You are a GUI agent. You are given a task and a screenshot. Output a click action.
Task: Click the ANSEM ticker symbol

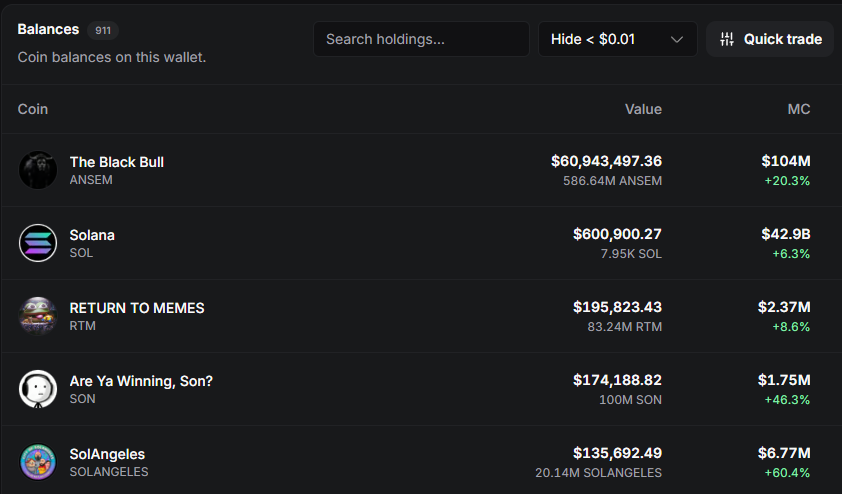pyautogui.click(x=91, y=180)
